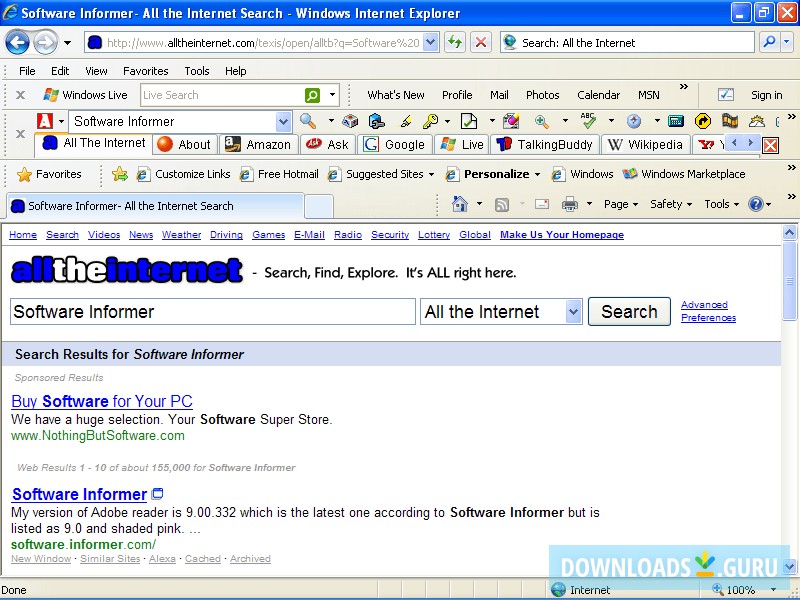The height and width of the screenshot is (600, 800).
Task: Click the vertical scrollbar up arrow
Action: pos(789,233)
